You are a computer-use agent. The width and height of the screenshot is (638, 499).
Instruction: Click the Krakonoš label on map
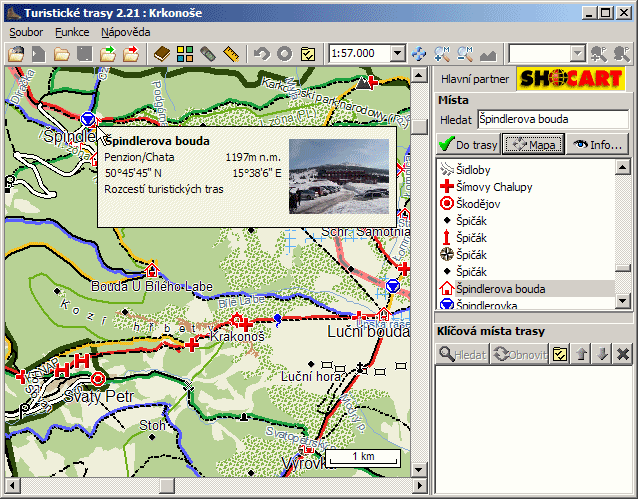[x=237, y=336]
